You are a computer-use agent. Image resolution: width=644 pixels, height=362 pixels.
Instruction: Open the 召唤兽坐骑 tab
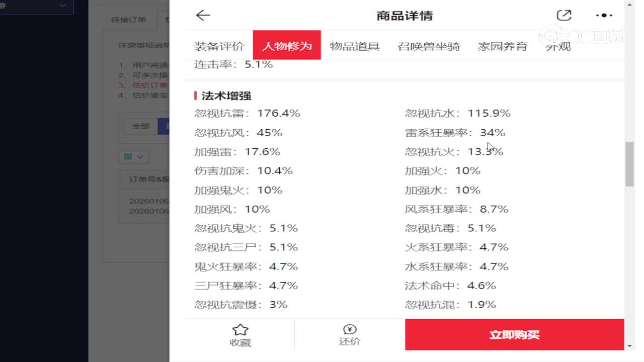(428, 45)
